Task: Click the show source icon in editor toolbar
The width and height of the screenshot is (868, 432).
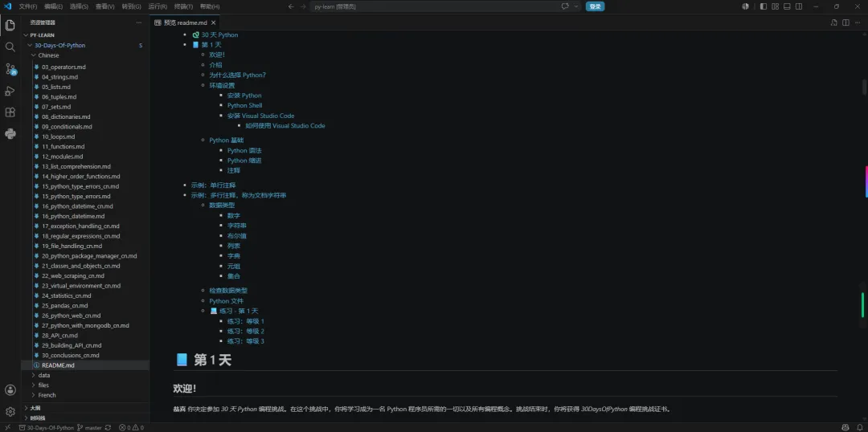Action: coord(833,22)
